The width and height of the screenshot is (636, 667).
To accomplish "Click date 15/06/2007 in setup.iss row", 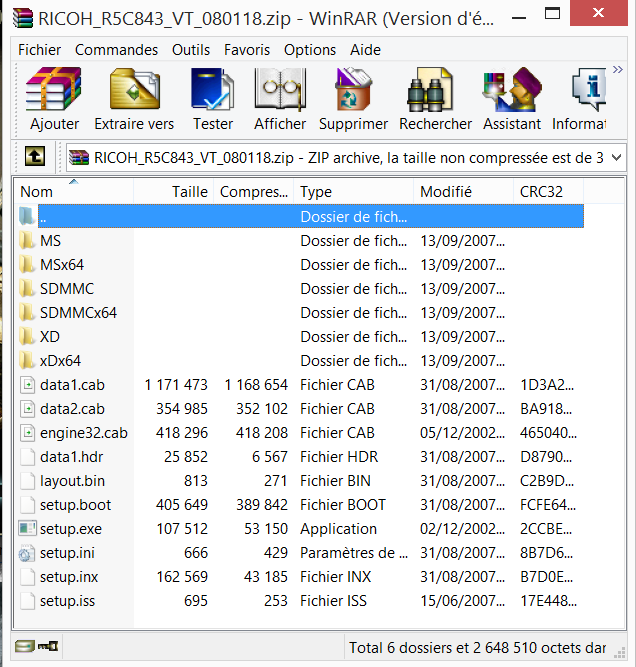I will (463, 601).
